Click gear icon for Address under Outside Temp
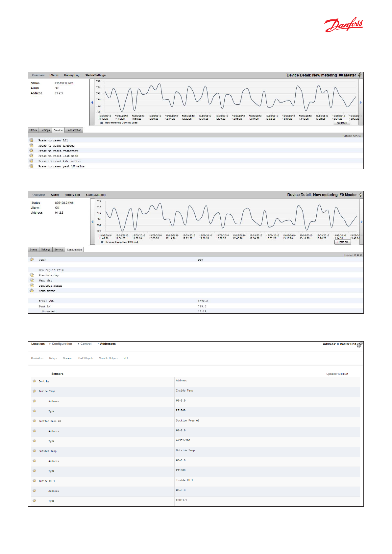 click(34, 461)
